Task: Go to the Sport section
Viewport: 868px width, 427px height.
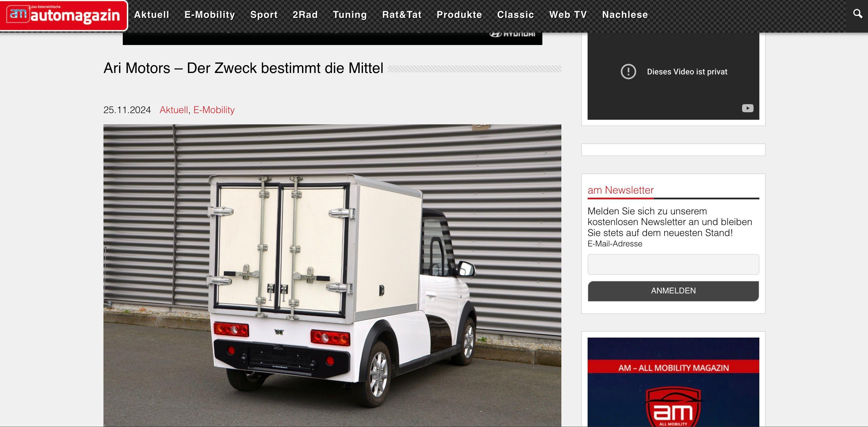Action: point(264,15)
